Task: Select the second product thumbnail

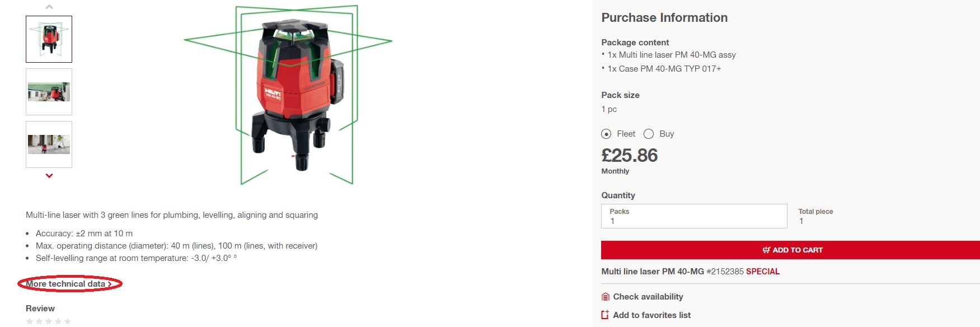Action: click(49, 91)
